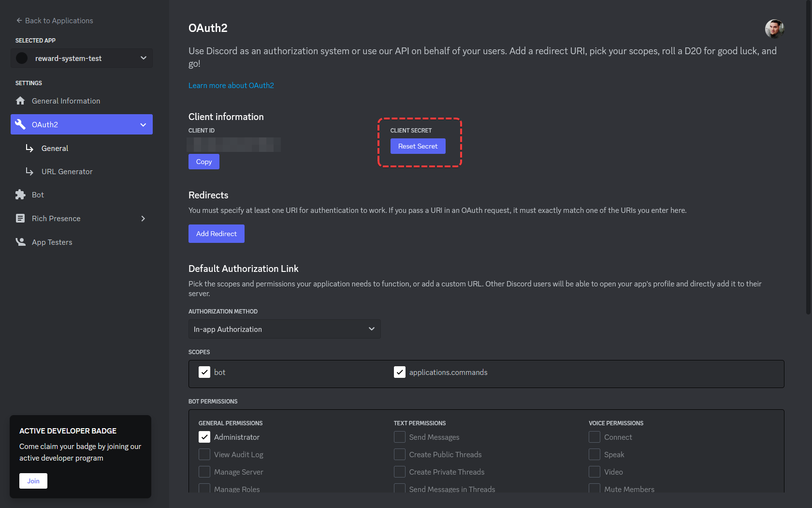Enable Create Private Threads permission
812x508 pixels.
[400, 472]
